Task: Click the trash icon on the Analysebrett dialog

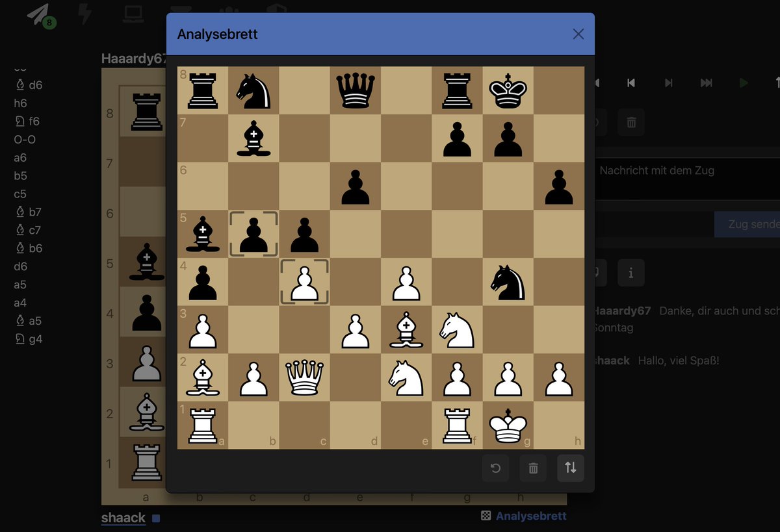Action: pos(533,468)
